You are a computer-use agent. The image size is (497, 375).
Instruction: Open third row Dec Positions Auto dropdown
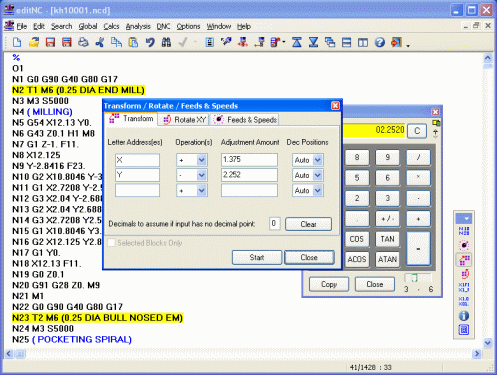click(x=318, y=190)
